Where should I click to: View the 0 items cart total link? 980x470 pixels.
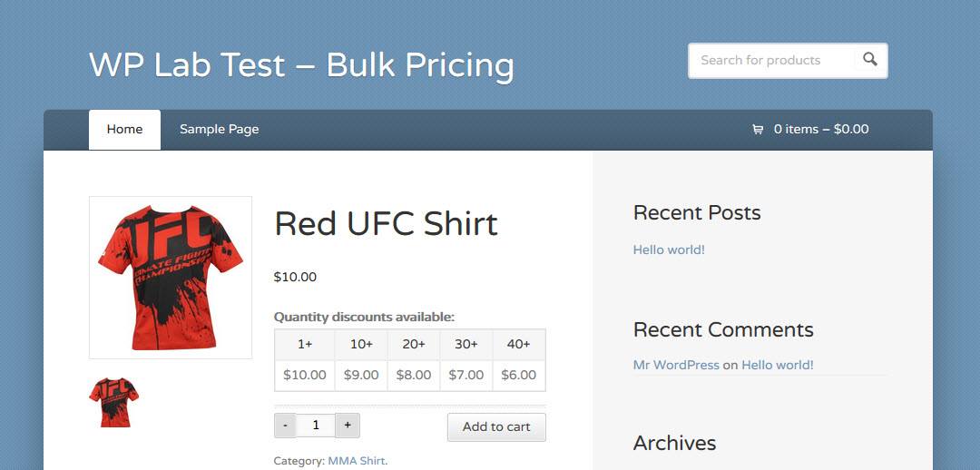coord(820,130)
